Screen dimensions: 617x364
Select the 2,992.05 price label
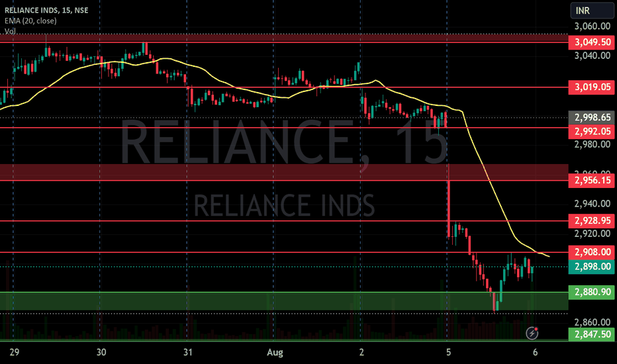pyautogui.click(x=592, y=132)
